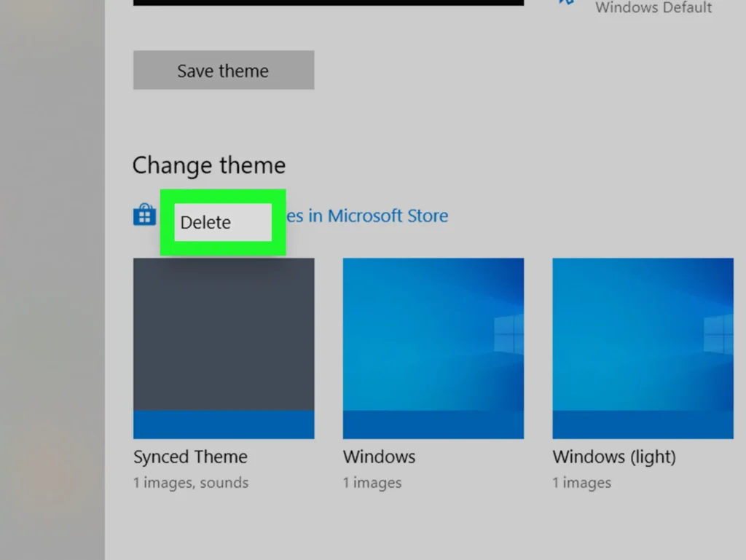Click the Save theme button

point(224,70)
